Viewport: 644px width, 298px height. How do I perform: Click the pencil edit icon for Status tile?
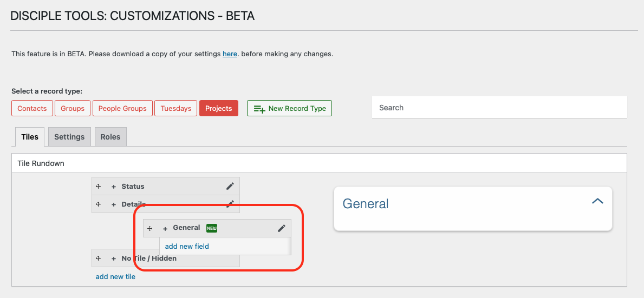[230, 186]
